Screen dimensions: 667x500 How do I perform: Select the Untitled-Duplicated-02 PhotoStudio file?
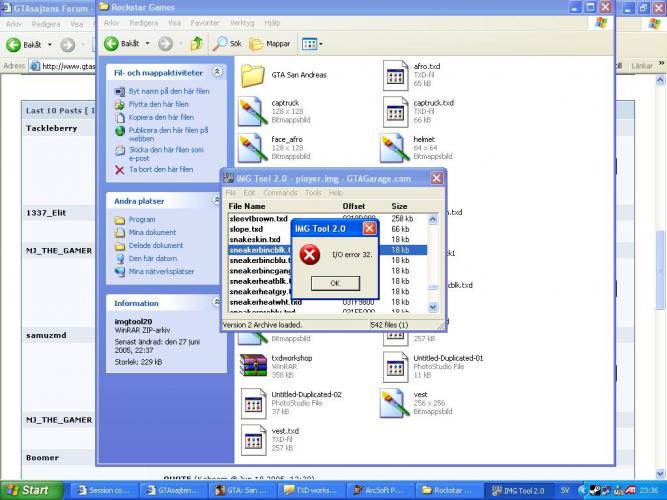click(250, 403)
